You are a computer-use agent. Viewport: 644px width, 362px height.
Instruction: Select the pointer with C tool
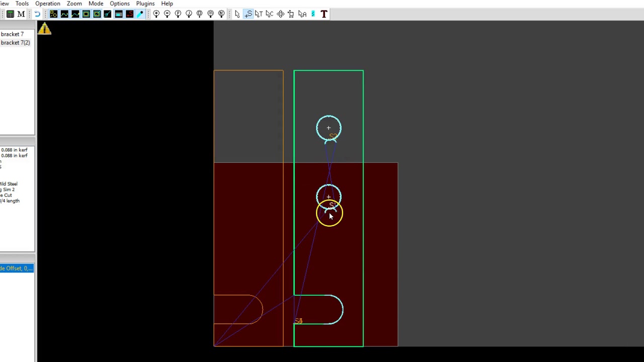270,14
